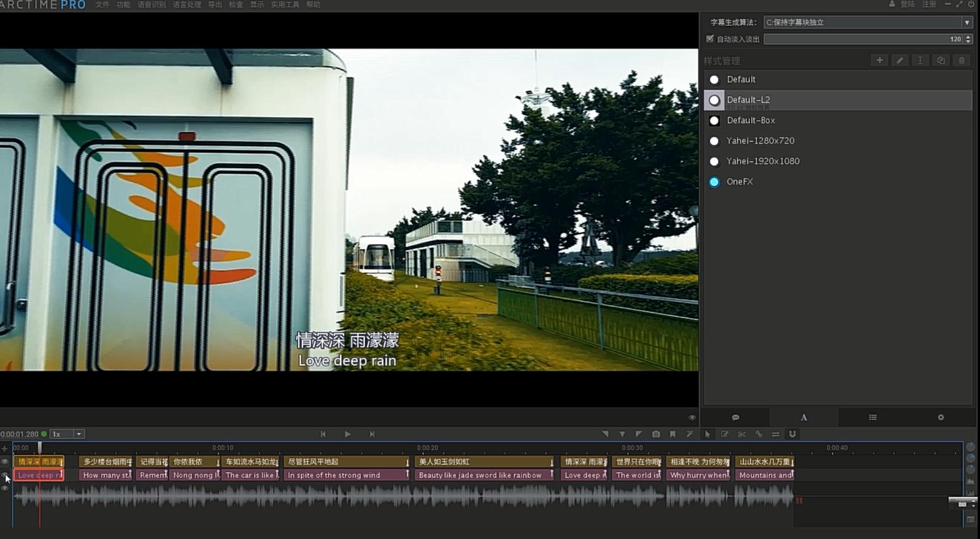This screenshot has width=980, height=539.
Task: Add a new subtitle style
Action: pyautogui.click(x=879, y=60)
